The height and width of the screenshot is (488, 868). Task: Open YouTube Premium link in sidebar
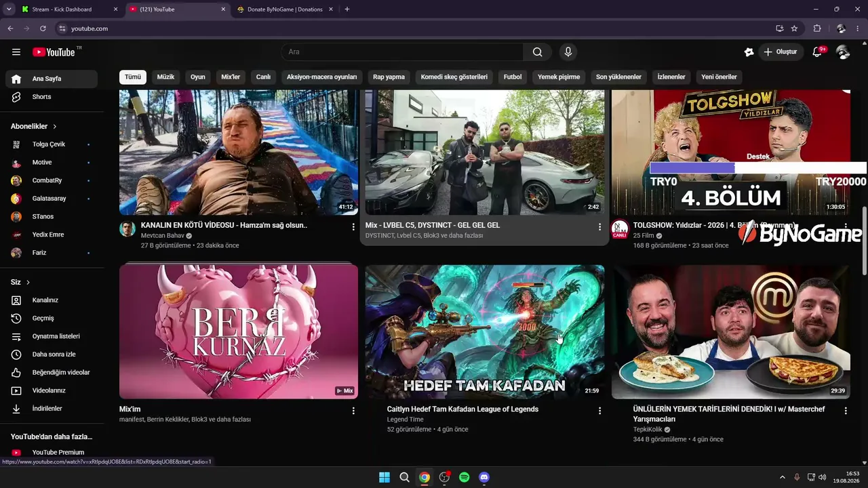(52, 452)
